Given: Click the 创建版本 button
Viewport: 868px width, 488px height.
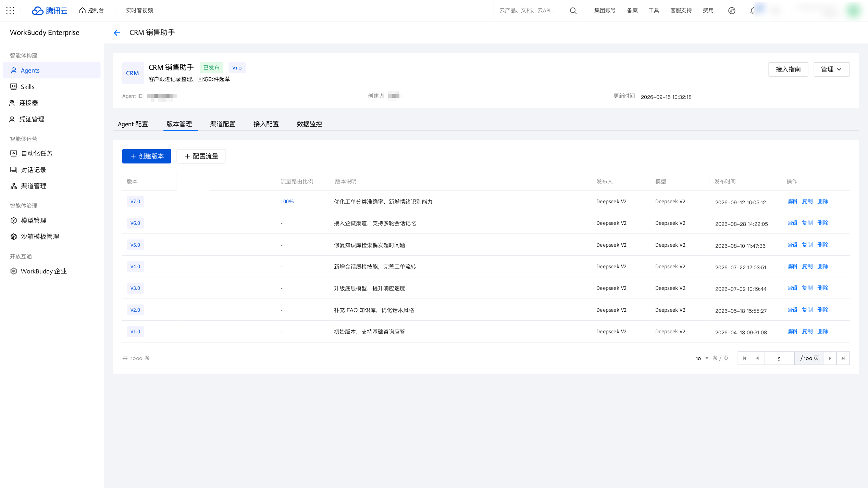Looking at the screenshot, I should click(x=147, y=156).
